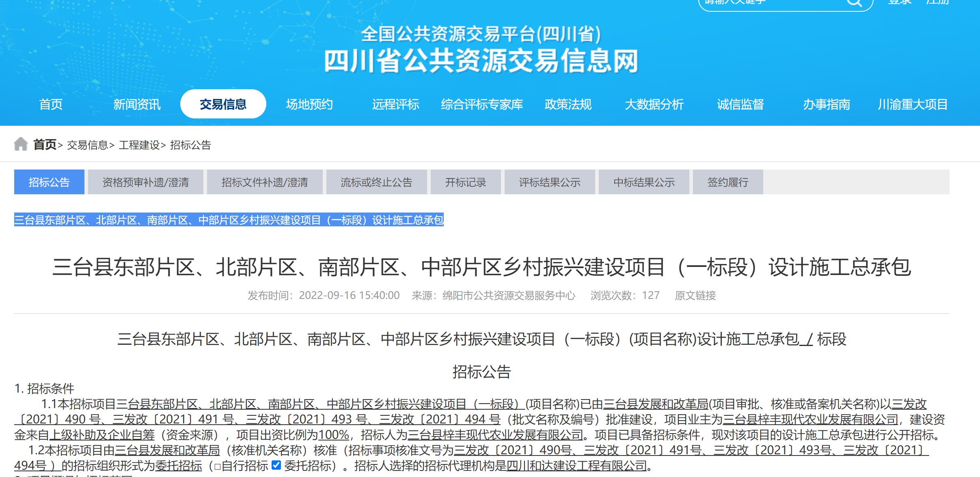Open the 远程评标 navigation item
980x477 pixels.
(x=395, y=104)
